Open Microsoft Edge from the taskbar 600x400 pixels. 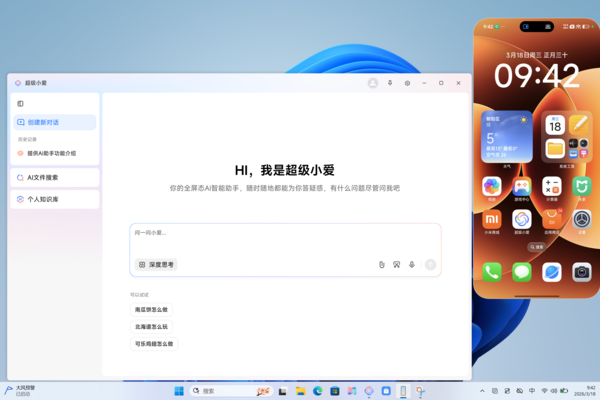318,391
